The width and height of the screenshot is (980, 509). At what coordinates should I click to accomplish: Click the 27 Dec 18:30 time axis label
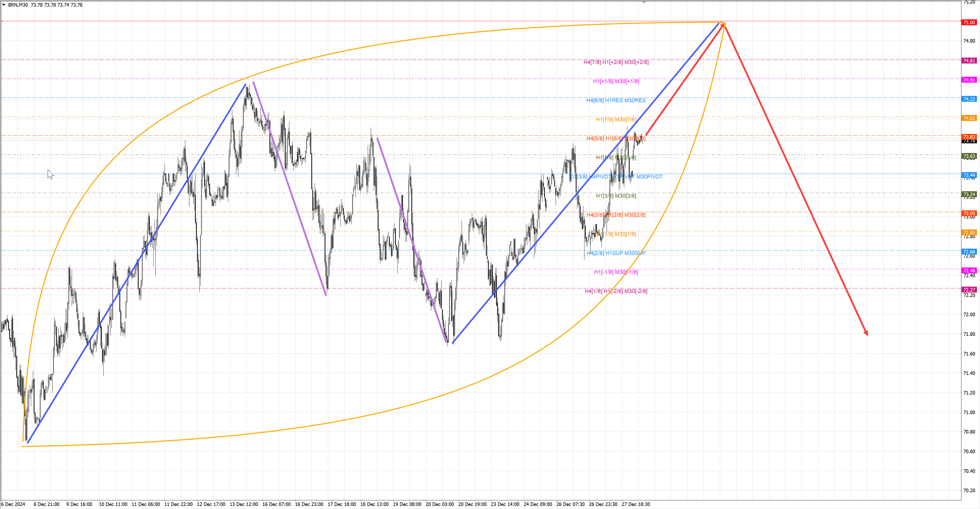pyautogui.click(x=636, y=504)
